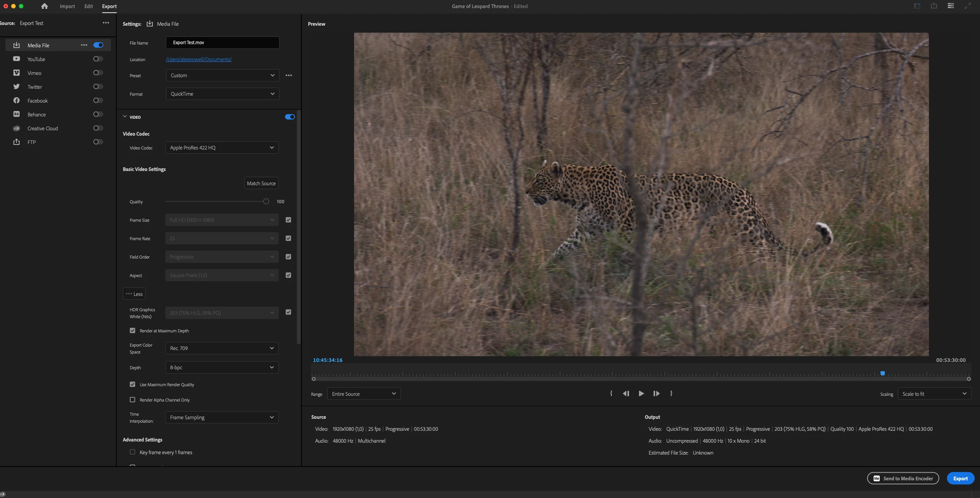980x498 pixels.
Task: Open preset options ellipsis menu
Action: [x=289, y=75]
